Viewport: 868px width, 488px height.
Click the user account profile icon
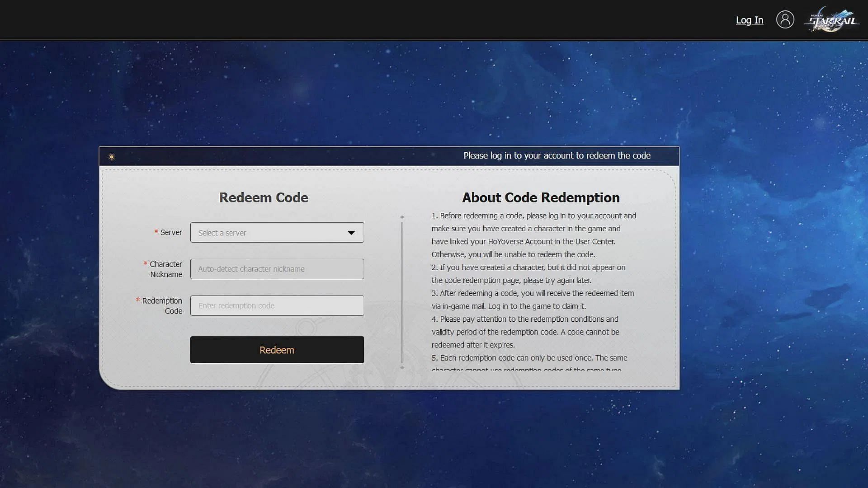(785, 20)
